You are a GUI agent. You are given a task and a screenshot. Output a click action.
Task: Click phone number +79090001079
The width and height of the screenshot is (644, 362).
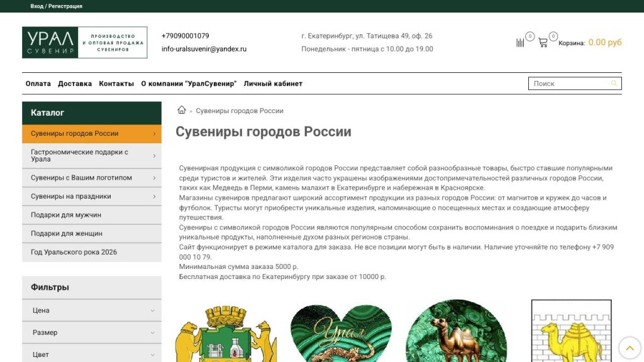[x=186, y=36]
